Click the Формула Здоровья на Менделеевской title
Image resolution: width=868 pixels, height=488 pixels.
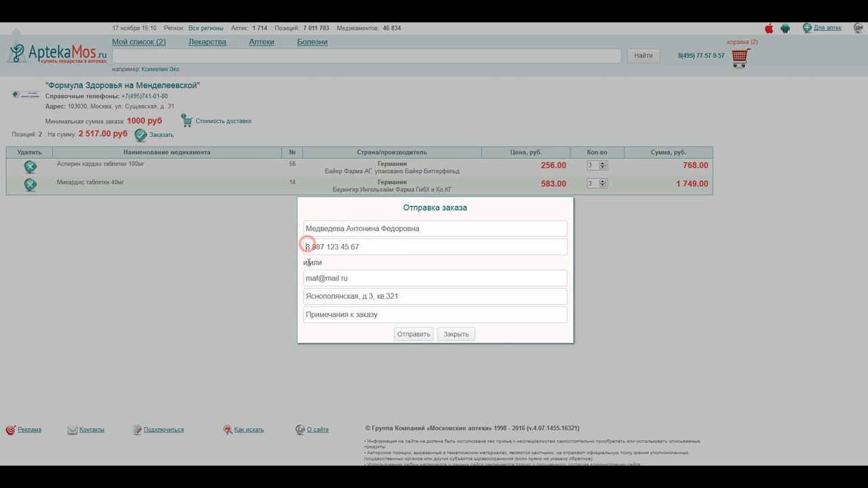[x=122, y=85]
